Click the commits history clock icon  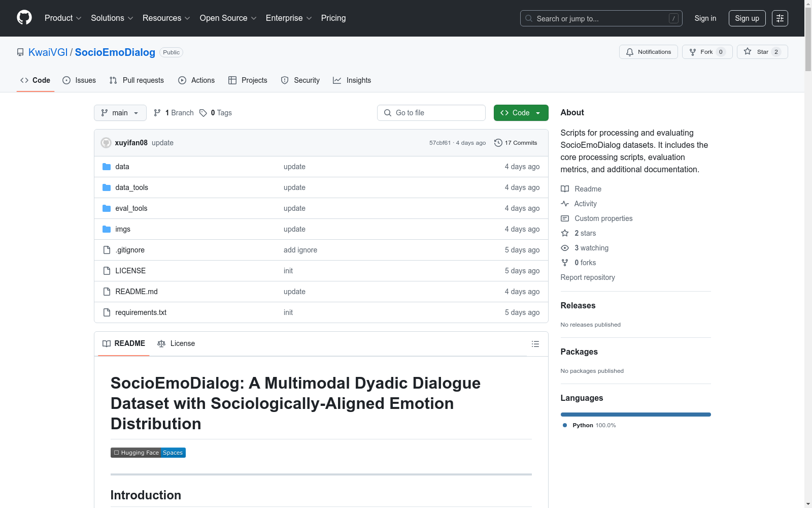(498, 143)
